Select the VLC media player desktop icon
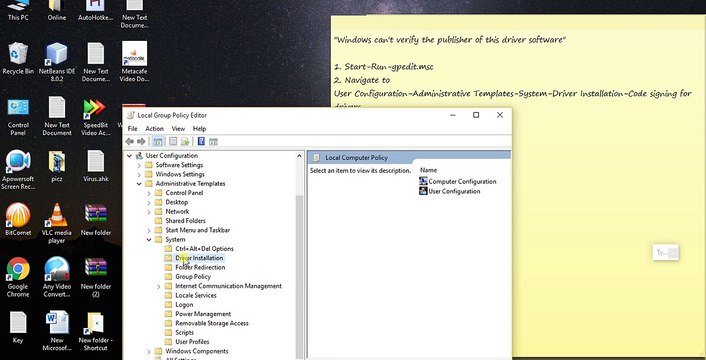 click(57, 224)
